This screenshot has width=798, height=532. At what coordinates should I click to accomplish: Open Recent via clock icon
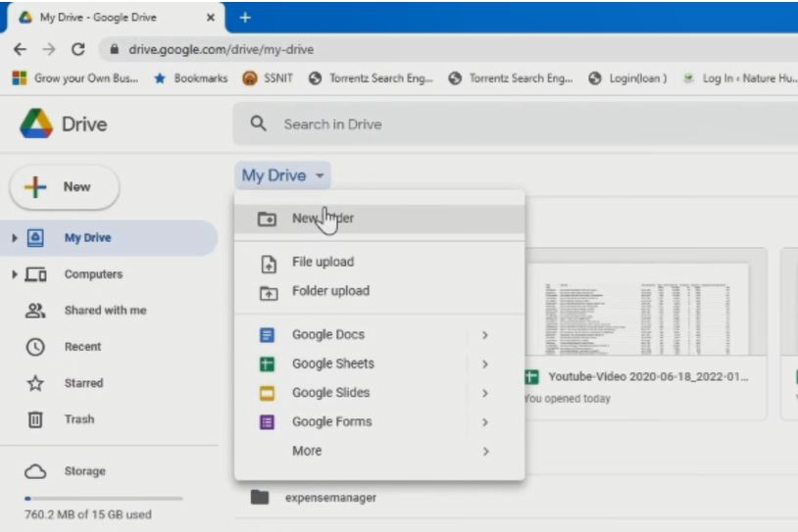click(36, 347)
